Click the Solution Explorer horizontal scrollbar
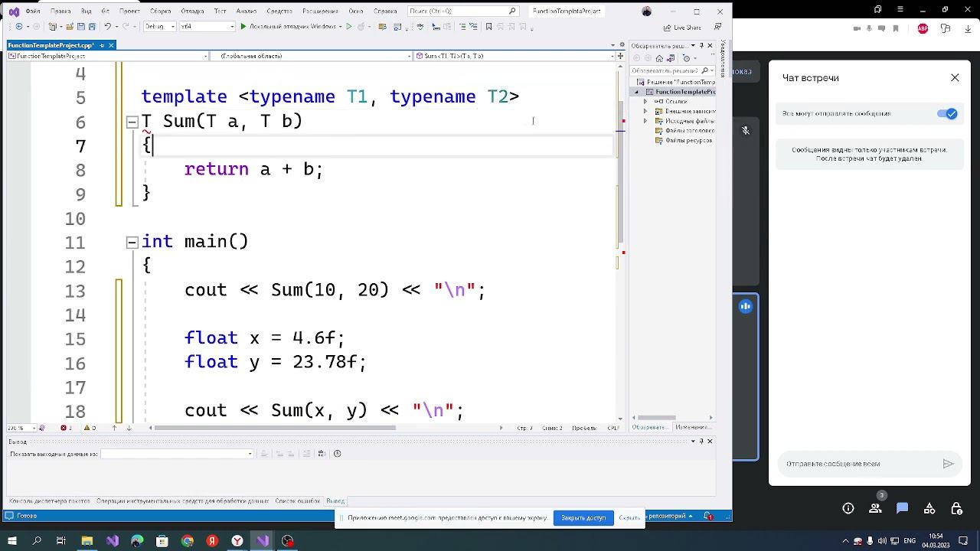This screenshot has width=980, height=551. click(657, 418)
